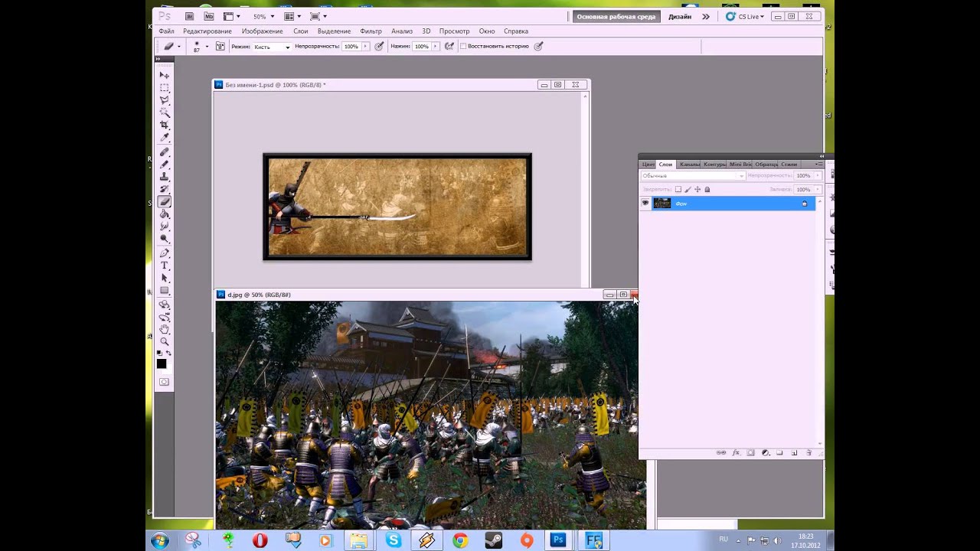
Task: Open the 'Кисть' mode dropdown
Action: click(272, 47)
